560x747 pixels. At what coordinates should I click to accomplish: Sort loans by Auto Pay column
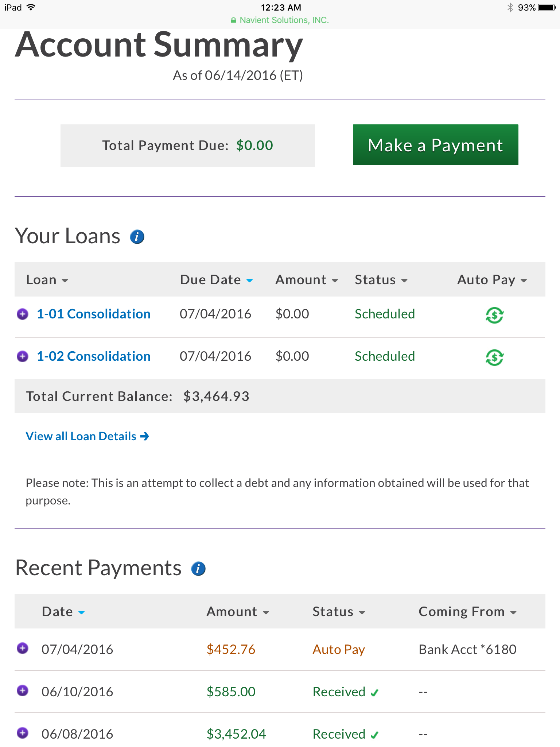(x=492, y=280)
